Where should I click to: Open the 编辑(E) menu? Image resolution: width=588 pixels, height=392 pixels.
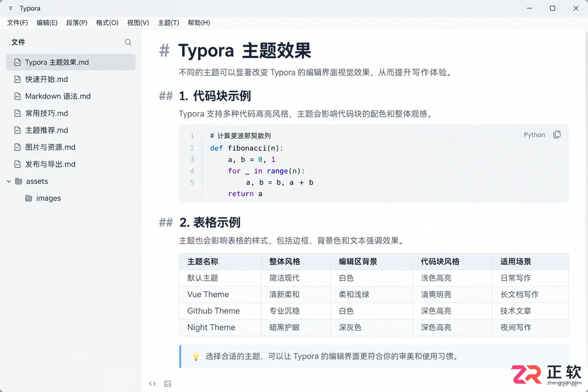pyautogui.click(x=47, y=23)
